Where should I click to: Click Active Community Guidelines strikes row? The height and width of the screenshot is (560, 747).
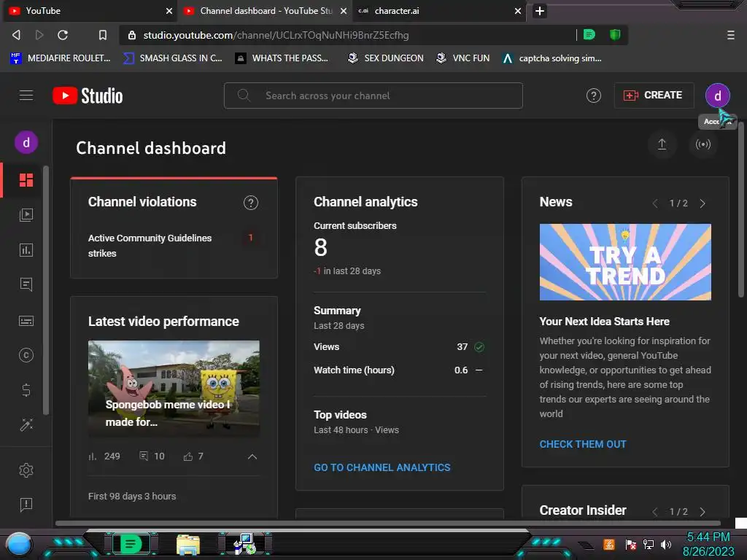(174, 246)
